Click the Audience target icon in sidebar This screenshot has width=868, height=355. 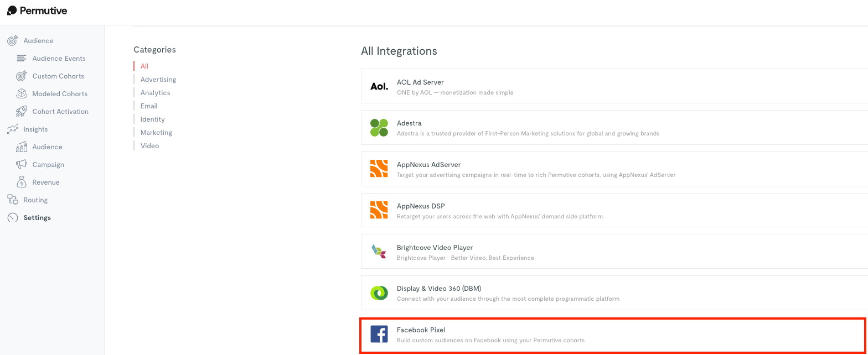12,41
